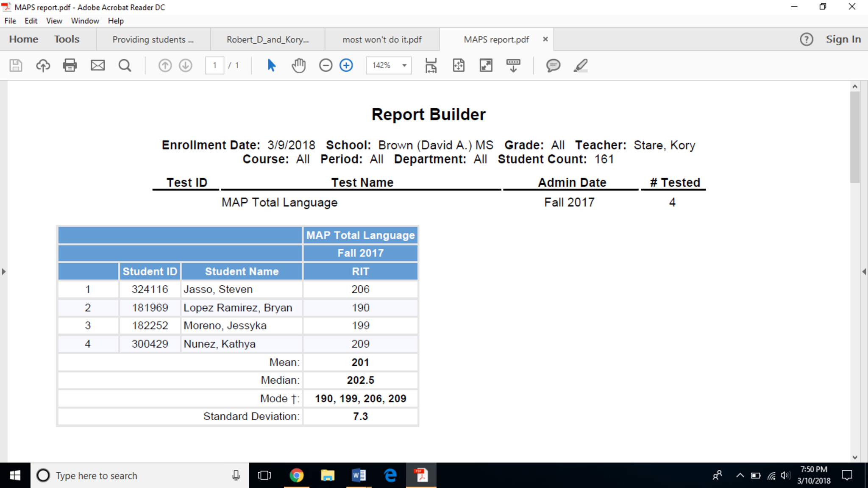The height and width of the screenshot is (488, 868).
Task: Zoom out with the minus icon
Action: [x=325, y=65]
